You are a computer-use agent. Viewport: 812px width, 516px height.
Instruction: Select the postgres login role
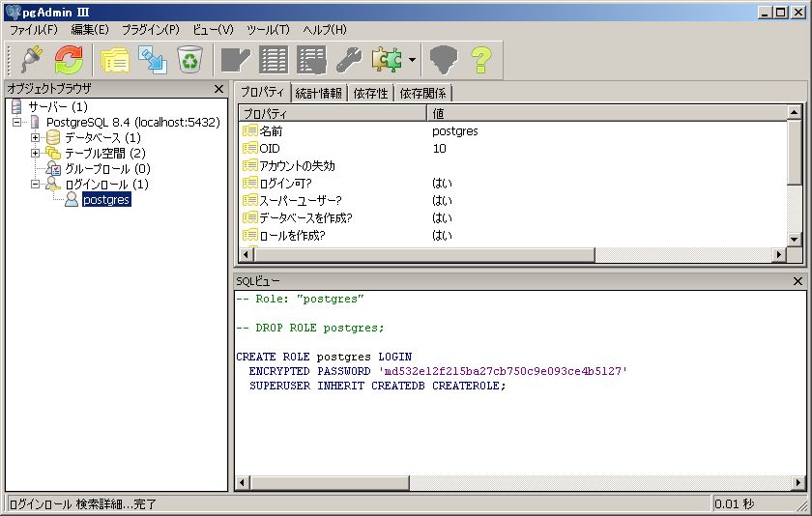[x=106, y=200]
